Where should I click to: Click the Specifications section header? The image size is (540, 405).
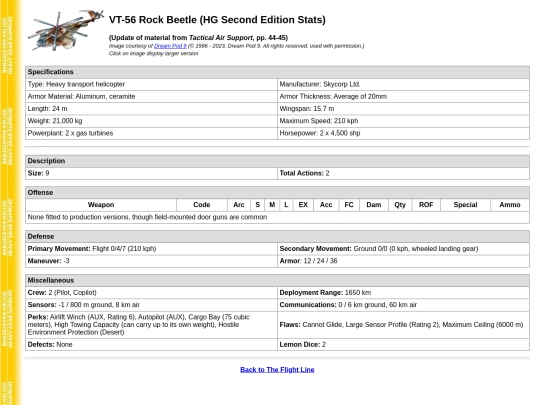(277, 72)
